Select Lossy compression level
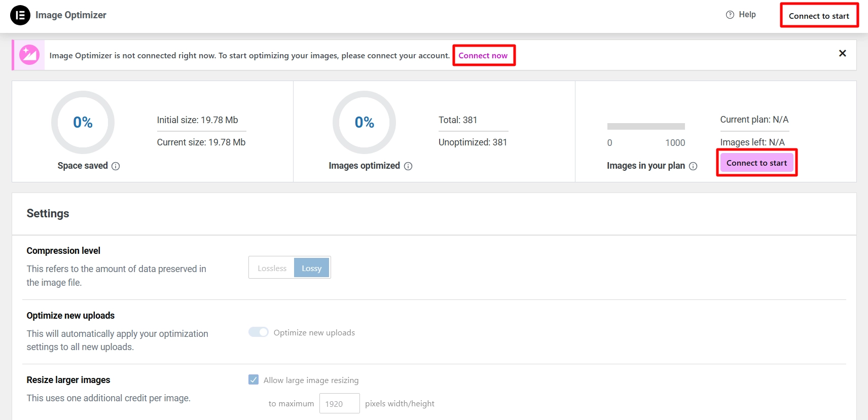 pyautogui.click(x=312, y=268)
